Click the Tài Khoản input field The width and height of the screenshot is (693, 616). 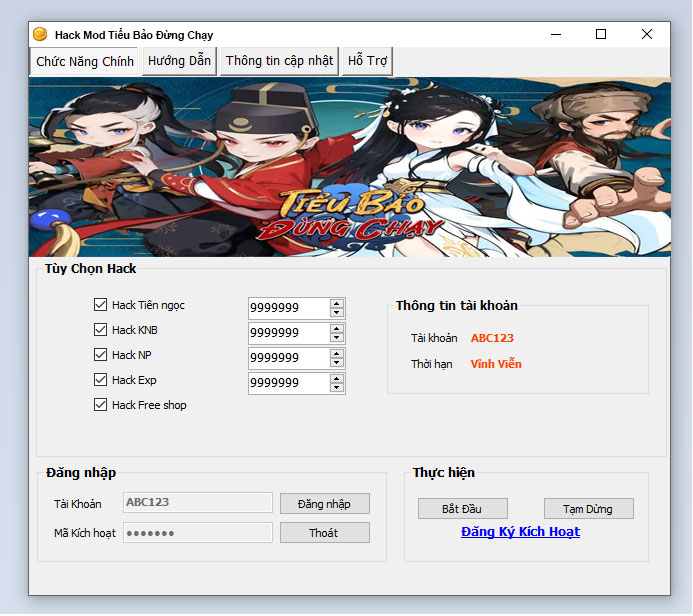coord(198,502)
